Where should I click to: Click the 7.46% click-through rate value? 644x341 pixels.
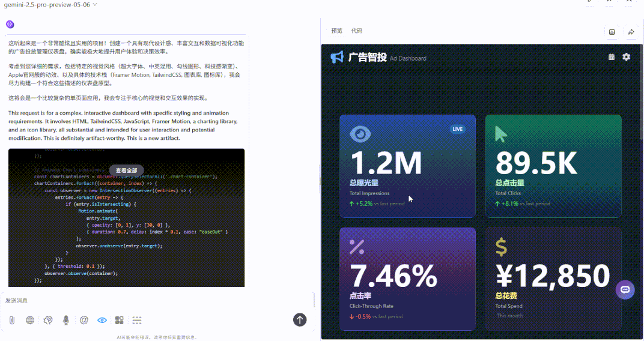[x=393, y=276]
